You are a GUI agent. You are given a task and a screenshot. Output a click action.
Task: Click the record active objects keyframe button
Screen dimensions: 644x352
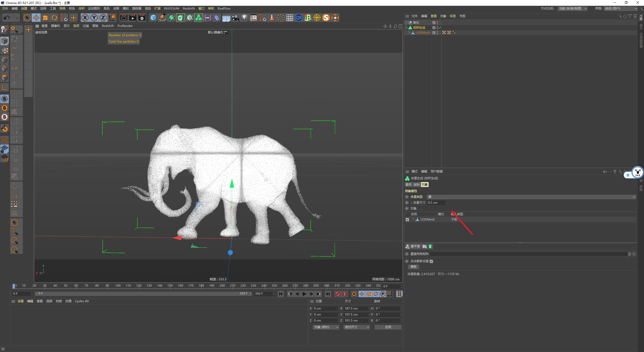click(338, 294)
